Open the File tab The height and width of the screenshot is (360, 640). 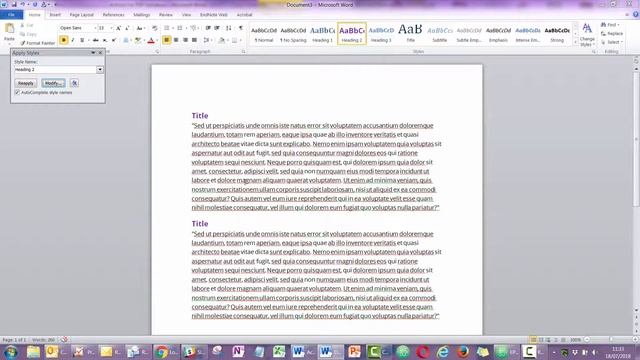11,15
